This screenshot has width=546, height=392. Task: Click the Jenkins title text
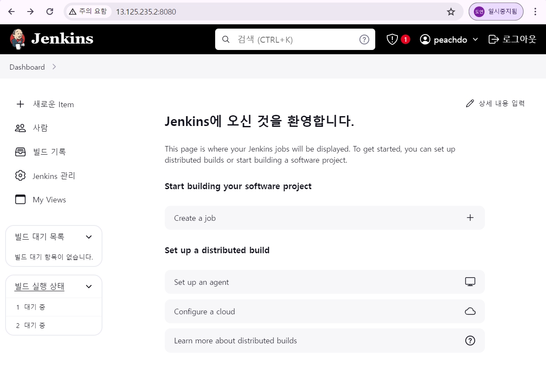click(62, 39)
